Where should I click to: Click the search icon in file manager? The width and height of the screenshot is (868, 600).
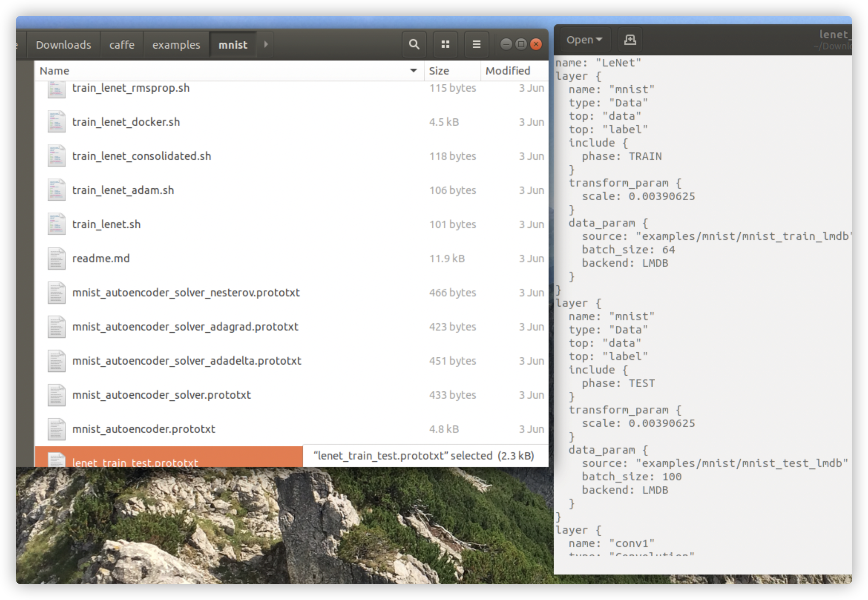point(414,44)
